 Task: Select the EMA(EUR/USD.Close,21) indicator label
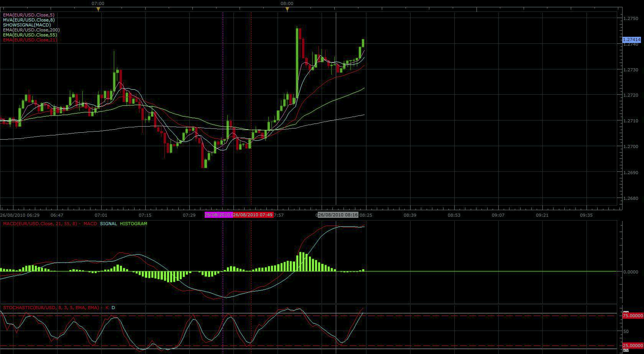pyautogui.click(x=30, y=40)
